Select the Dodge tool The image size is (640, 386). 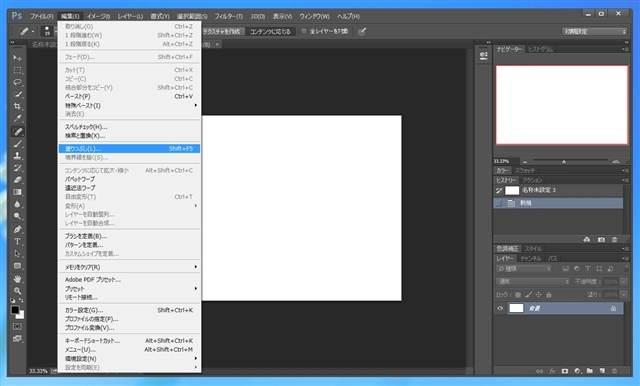(x=17, y=217)
